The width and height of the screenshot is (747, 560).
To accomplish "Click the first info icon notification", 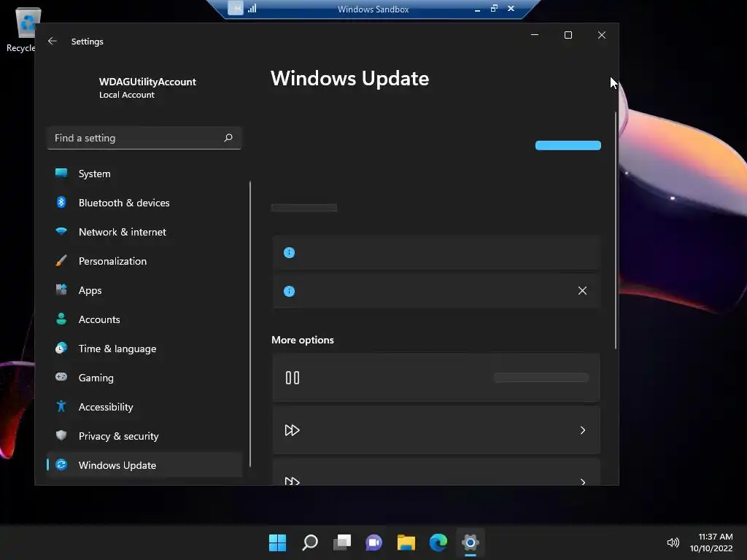I will (x=289, y=252).
